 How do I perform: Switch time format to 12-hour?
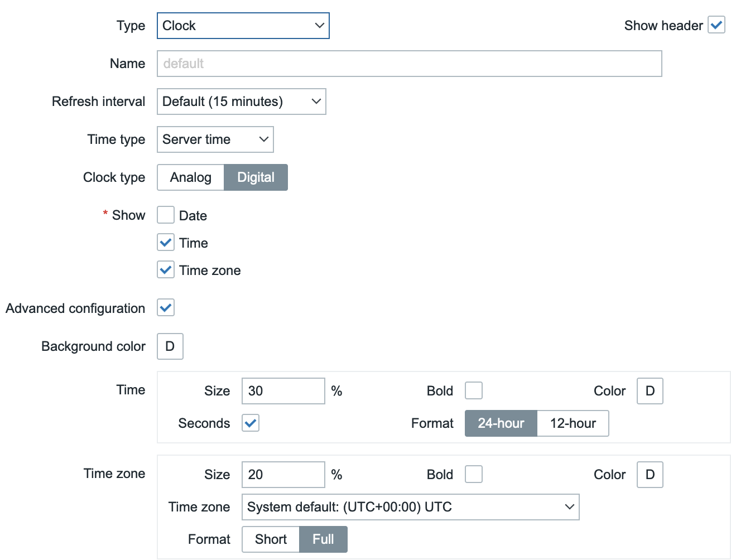point(573,423)
